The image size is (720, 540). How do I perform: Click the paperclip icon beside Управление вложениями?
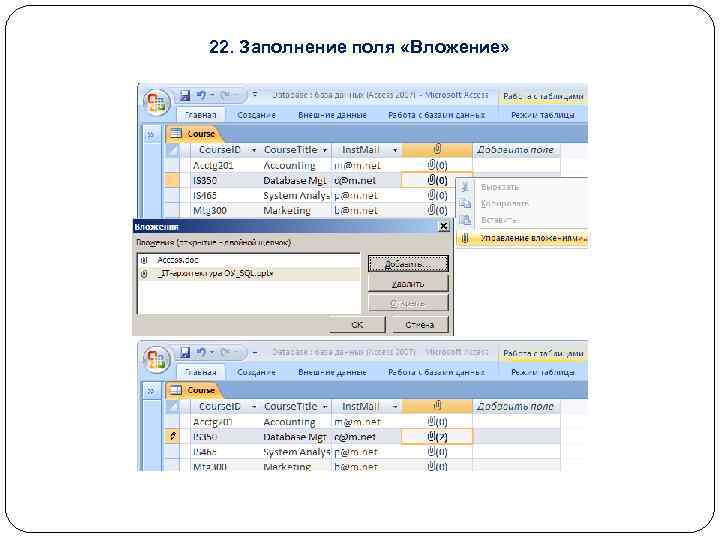(x=465, y=238)
